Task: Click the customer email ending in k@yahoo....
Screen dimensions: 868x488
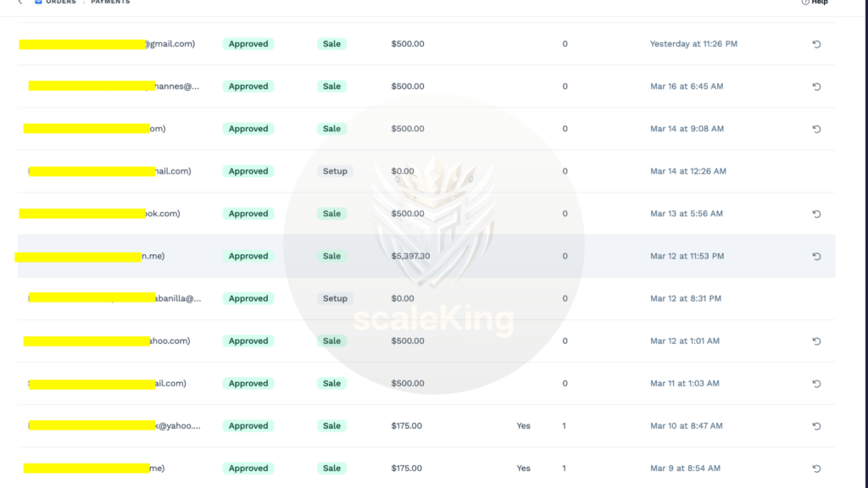Action: (114, 426)
